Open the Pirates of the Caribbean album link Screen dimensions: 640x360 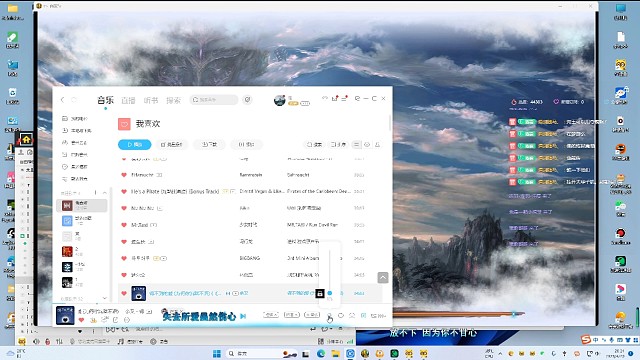318,191
